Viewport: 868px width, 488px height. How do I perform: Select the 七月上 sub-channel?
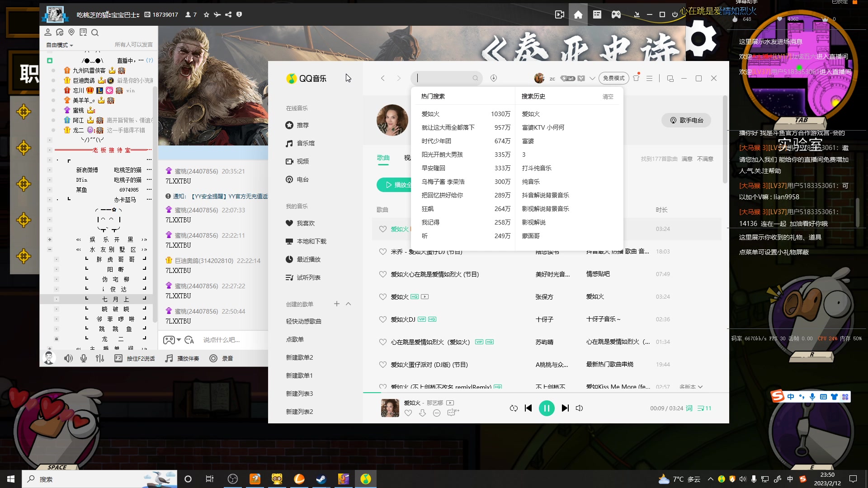115,299
